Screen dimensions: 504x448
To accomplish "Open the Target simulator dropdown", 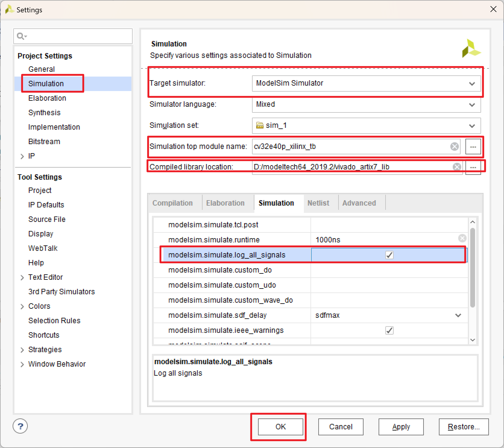I will click(x=472, y=84).
